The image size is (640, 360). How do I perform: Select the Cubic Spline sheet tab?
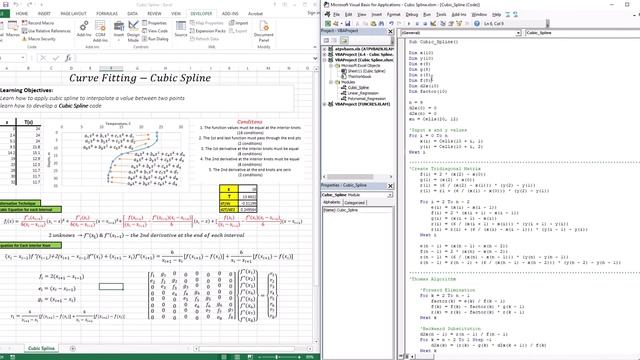[x=41, y=348]
